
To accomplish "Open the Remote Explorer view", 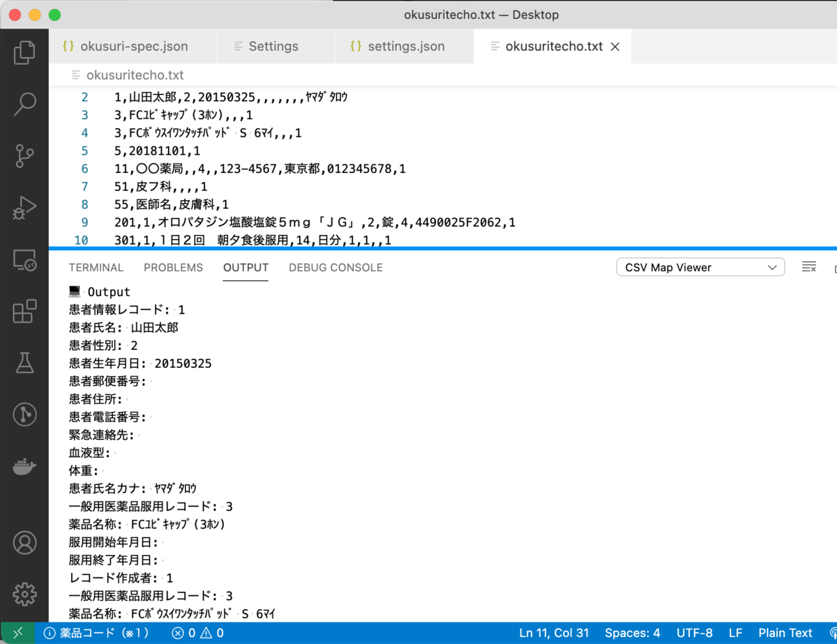I will (x=24, y=260).
